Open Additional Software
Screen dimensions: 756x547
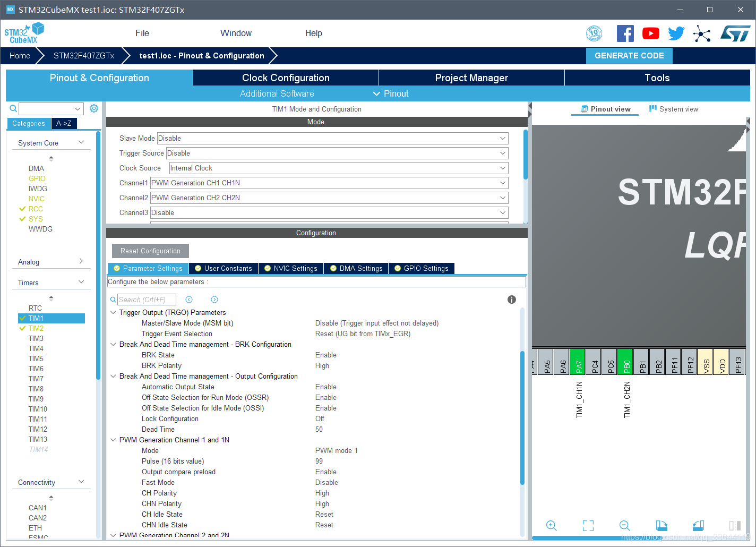(277, 93)
